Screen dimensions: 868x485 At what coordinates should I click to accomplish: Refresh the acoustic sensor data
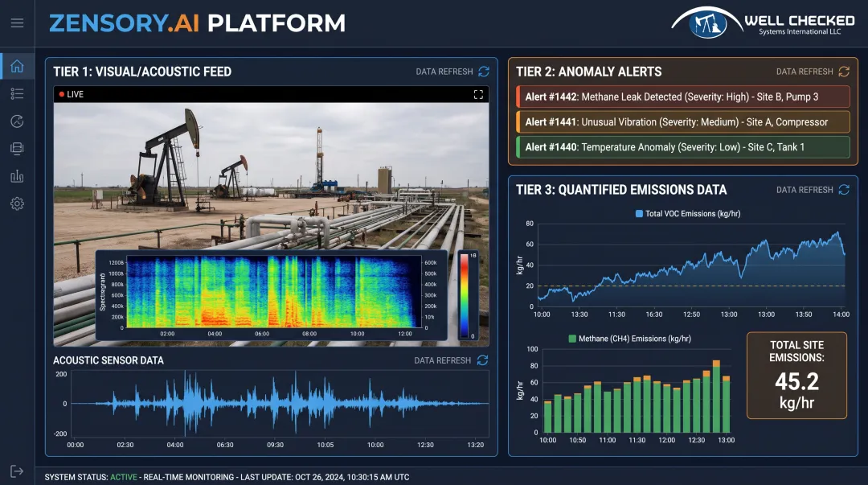(x=483, y=360)
